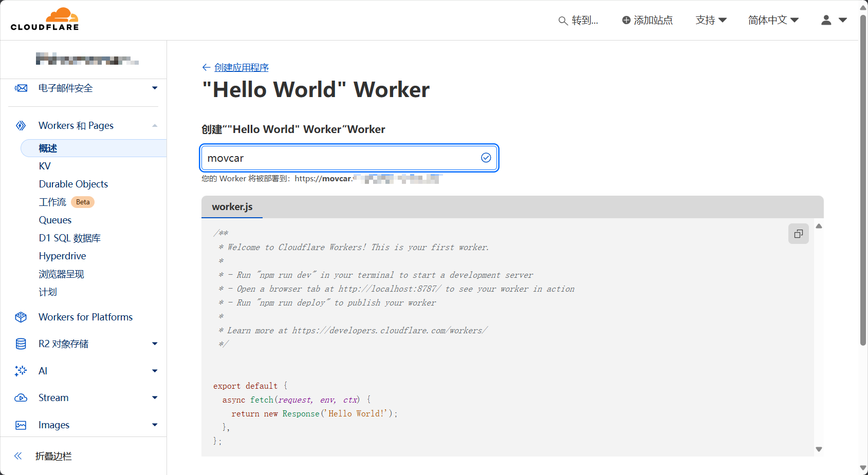Image resolution: width=868 pixels, height=475 pixels.
Task: Open the user account menu
Action: [x=833, y=20]
